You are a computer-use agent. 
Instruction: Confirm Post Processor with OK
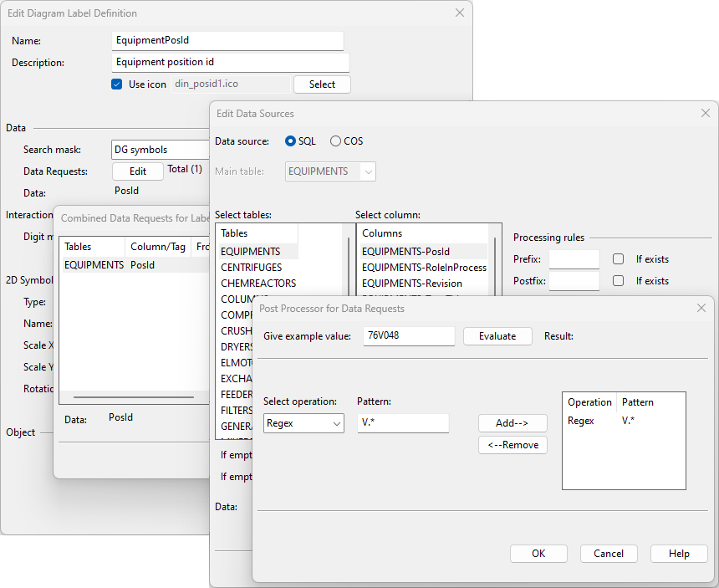pos(538,554)
